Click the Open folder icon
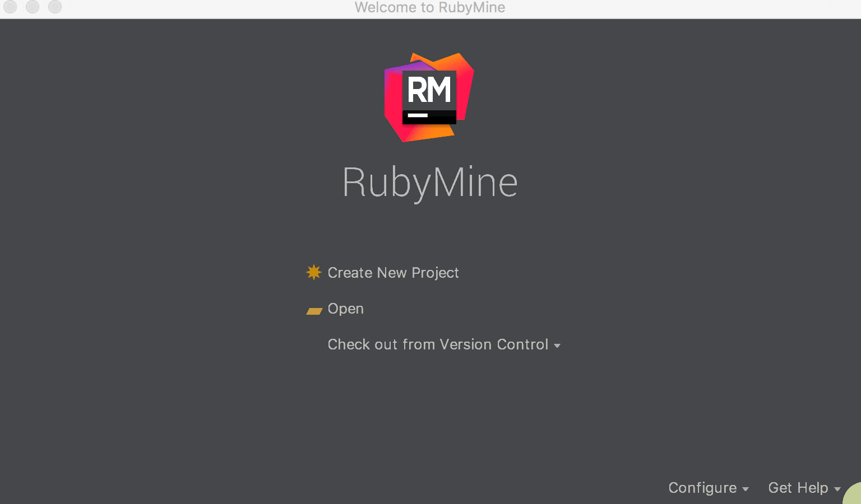The width and height of the screenshot is (861, 504). pos(314,310)
